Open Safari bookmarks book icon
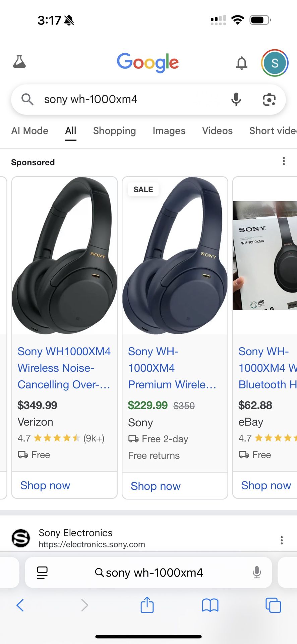This screenshot has width=297, height=644. 210,605
